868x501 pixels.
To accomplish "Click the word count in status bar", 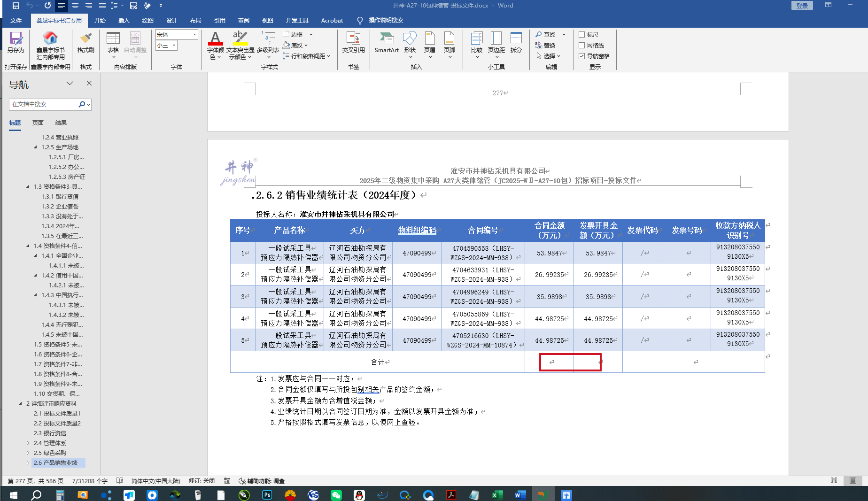I will pos(90,481).
